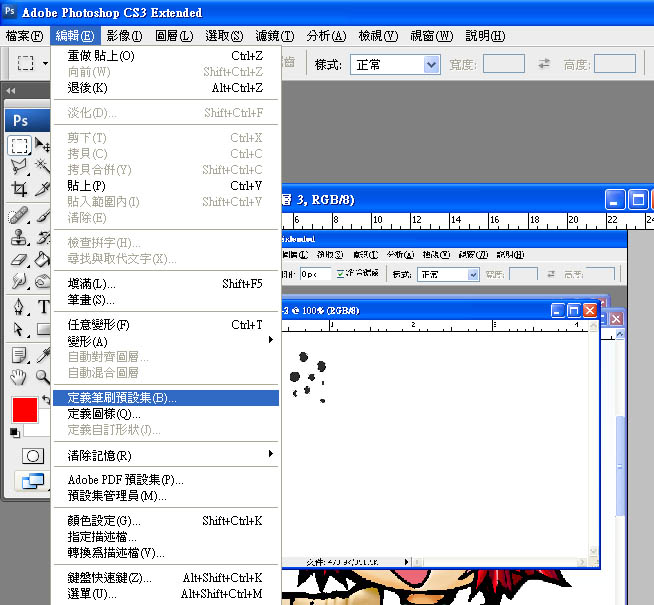This screenshot has height=605, width=654.
Task: Open the 說明(H) menu
Action: click(485, 36)
